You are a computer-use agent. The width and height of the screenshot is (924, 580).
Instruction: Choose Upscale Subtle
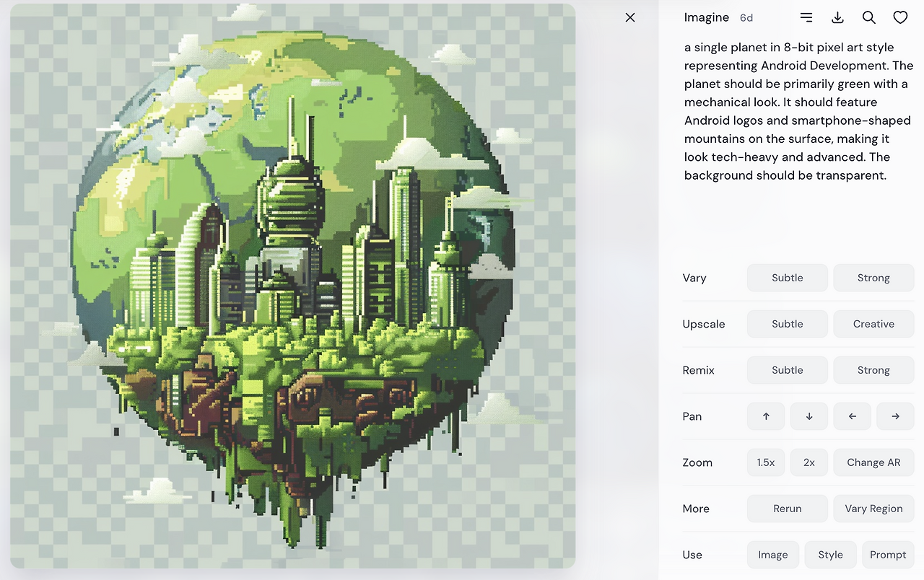pos(788,324)
